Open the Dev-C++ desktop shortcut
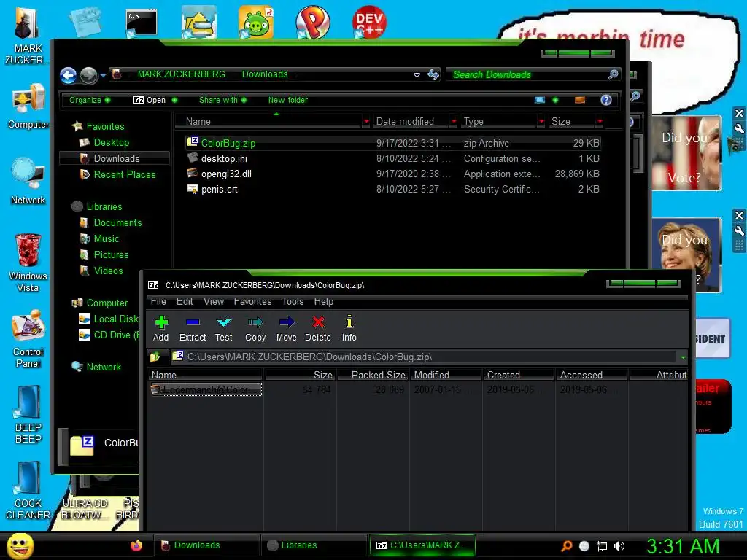 (369, 21)
